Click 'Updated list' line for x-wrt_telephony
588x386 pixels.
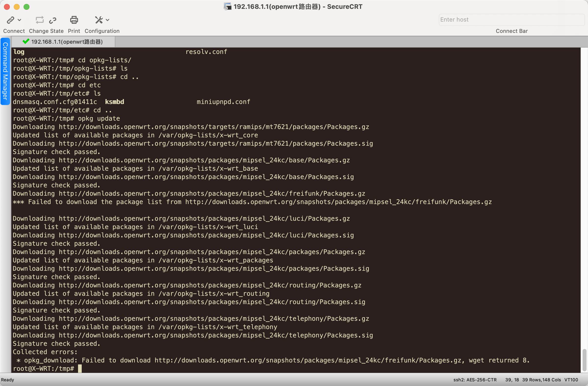point(145,327)
